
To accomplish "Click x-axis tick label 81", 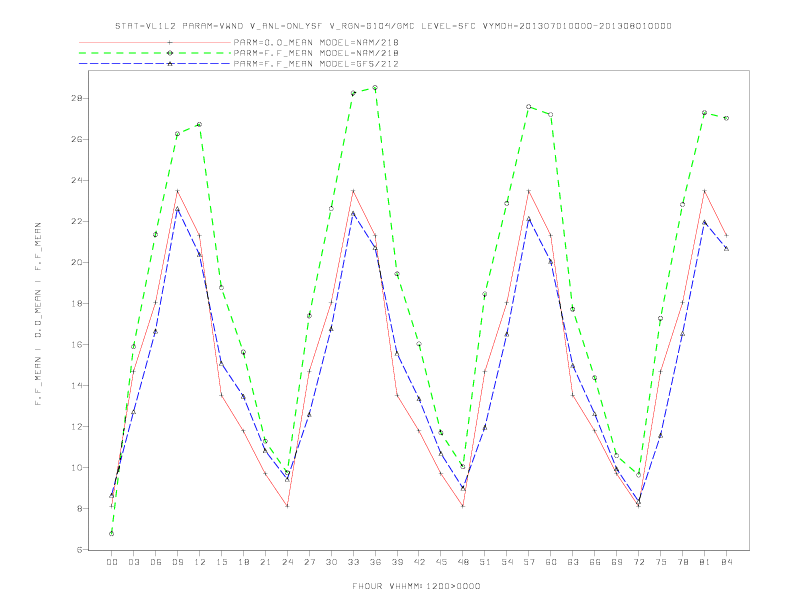I will 705,562.
